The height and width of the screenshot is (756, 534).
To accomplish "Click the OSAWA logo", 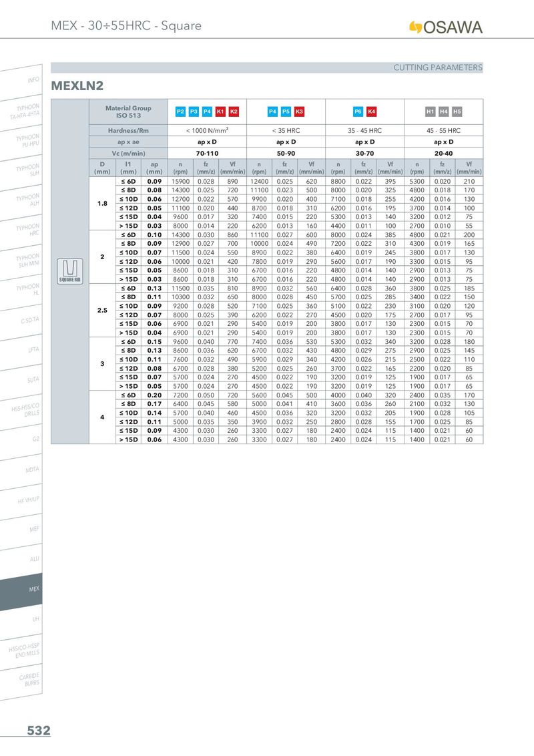I will (x=446, y=27).
